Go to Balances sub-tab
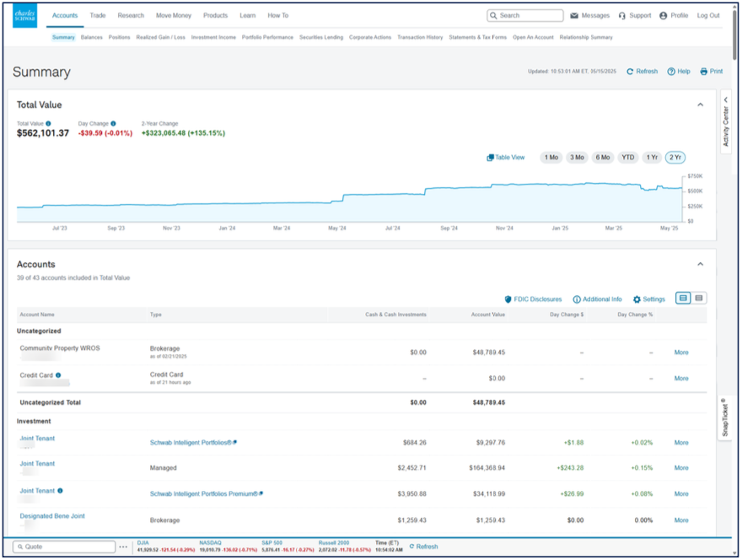Image resolution: width=742 pixels, height=560 pixels. click(x=91, y=37)
